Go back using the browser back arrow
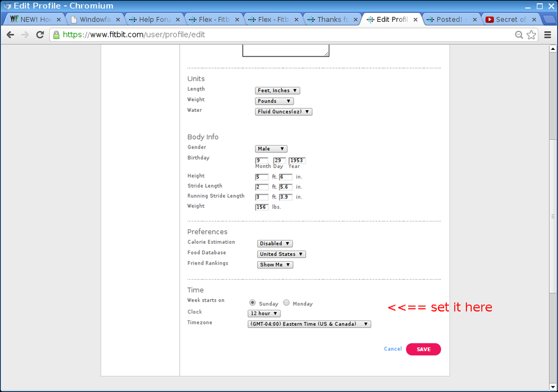 (x=10, y=35)
